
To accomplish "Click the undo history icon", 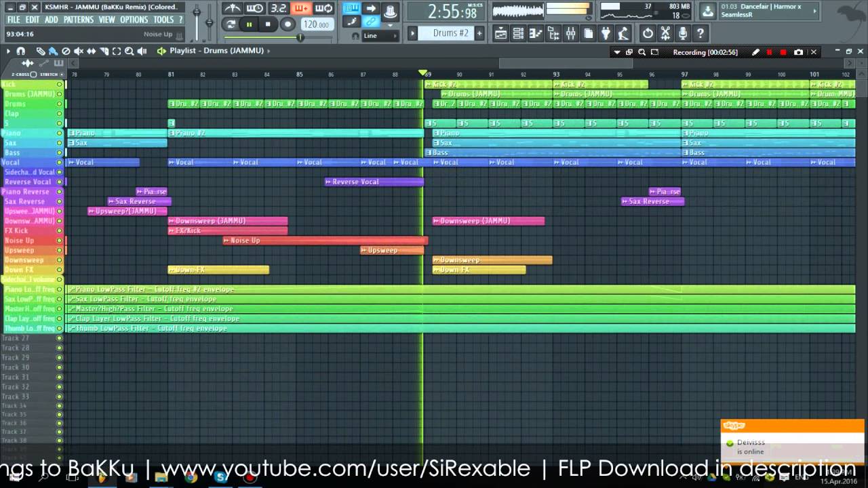I will [648, 33].
